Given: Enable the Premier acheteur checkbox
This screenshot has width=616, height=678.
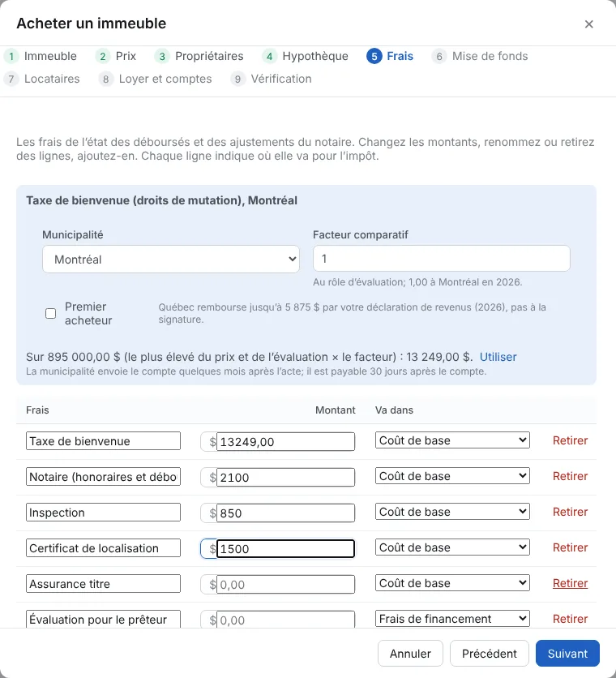Looking at the screenshot, I should (x=50, y=314).
